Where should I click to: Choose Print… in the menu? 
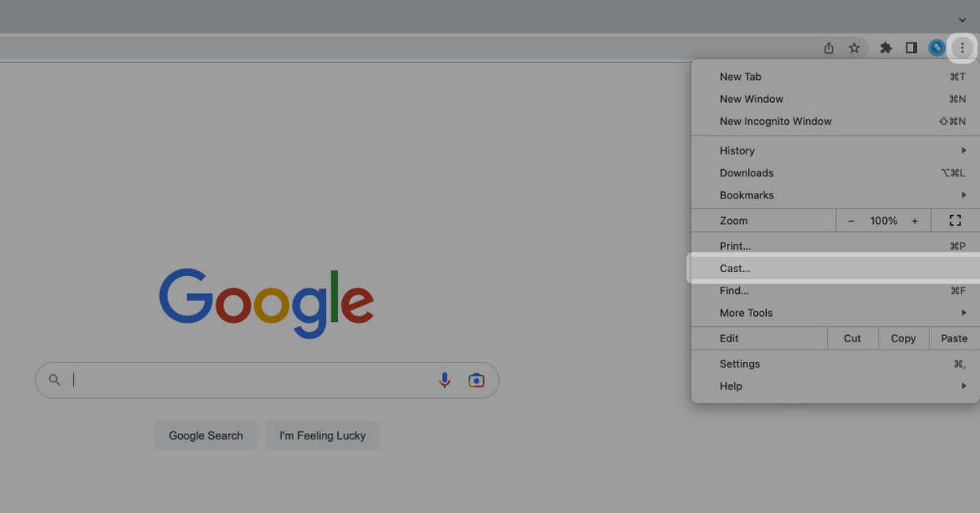835,246
